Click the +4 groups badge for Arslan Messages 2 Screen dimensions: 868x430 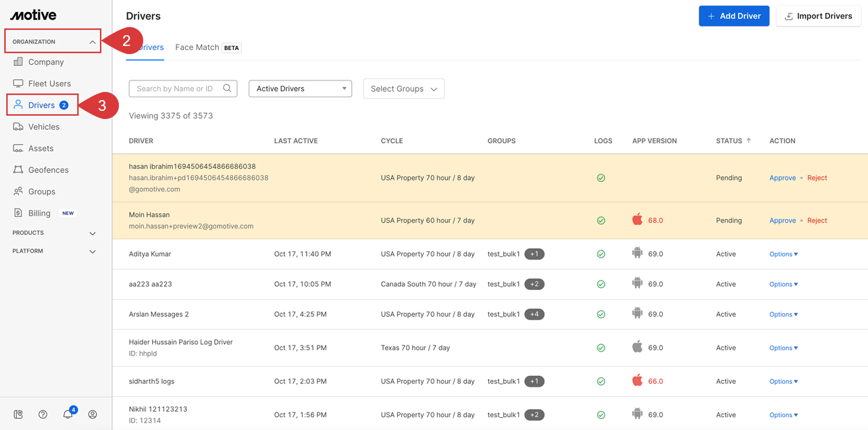534,314
